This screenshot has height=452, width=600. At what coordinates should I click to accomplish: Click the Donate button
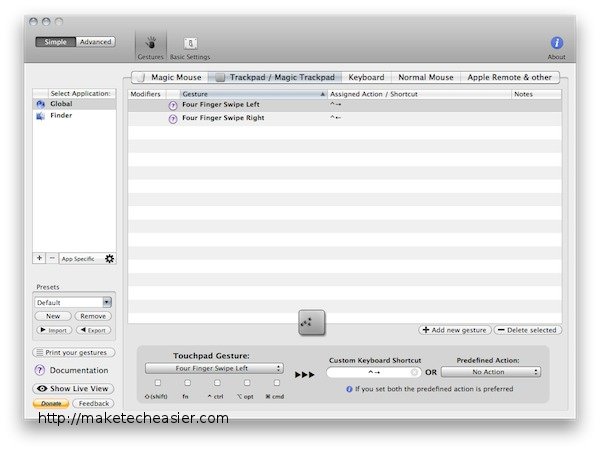click(51, 403)
